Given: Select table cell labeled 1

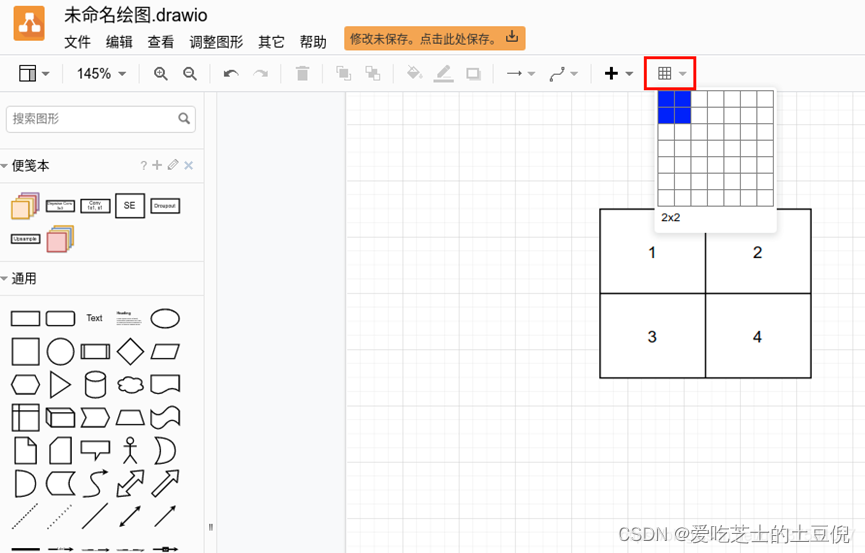Looking at the screenshot, I should click(652, 252).
